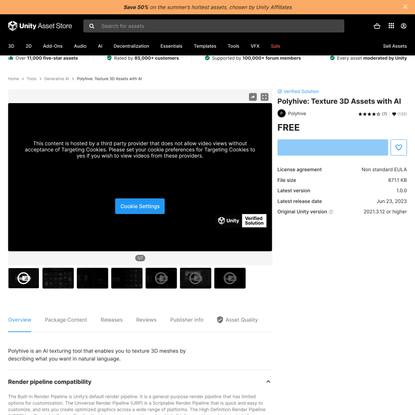Open the Decentralization menu
Image resolution: width=415 pixels, height=415 pixels.
pos(131,46)
